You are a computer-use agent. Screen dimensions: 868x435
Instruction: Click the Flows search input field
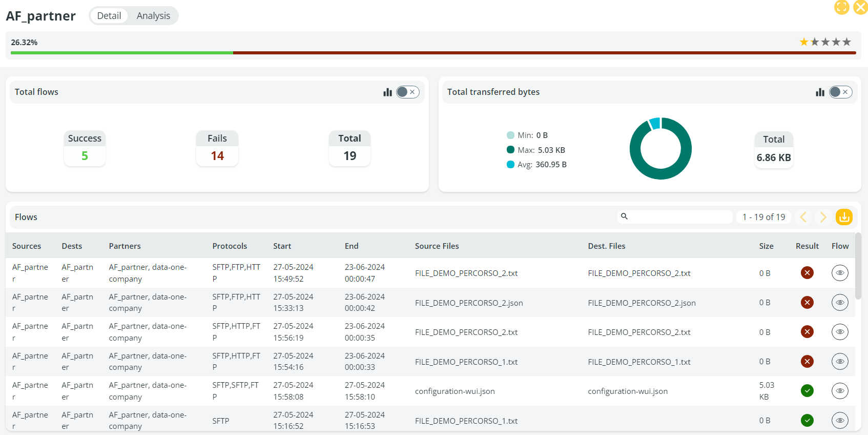click(679, 217)
